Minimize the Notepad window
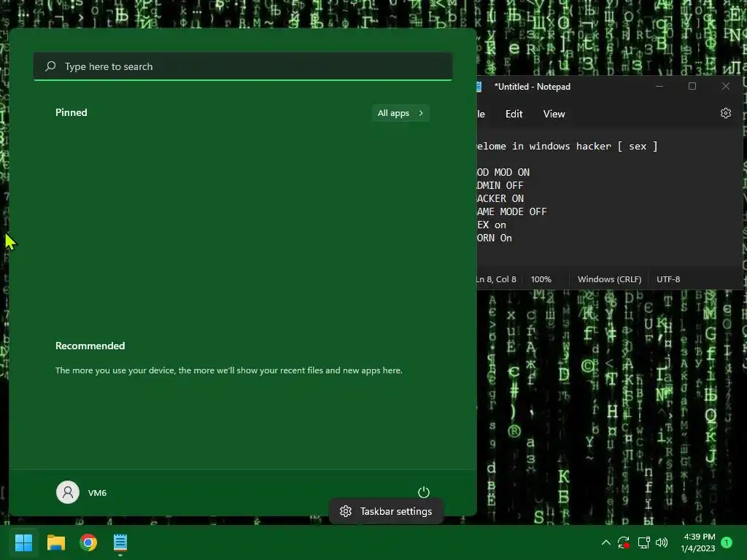This screenshot has height=560, width=747. pos(659,86)
